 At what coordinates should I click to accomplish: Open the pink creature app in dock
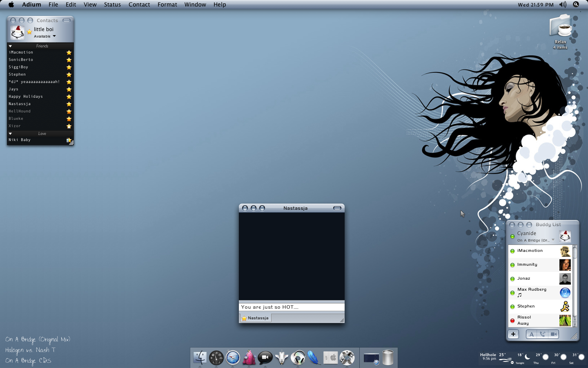[x=249, y=357]
